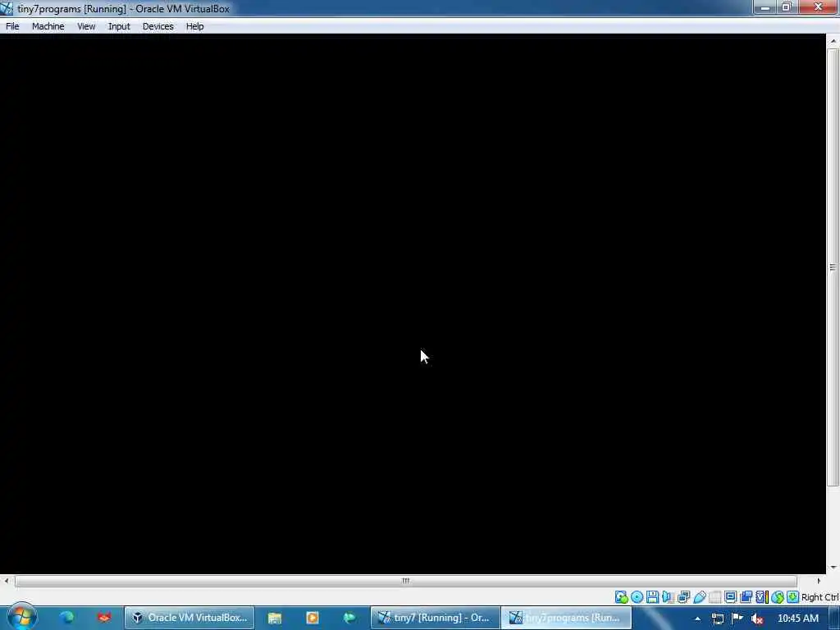This screenshot has width=840, height=630.
Task: Click the USB devices indicator icon
Action: 699,597
